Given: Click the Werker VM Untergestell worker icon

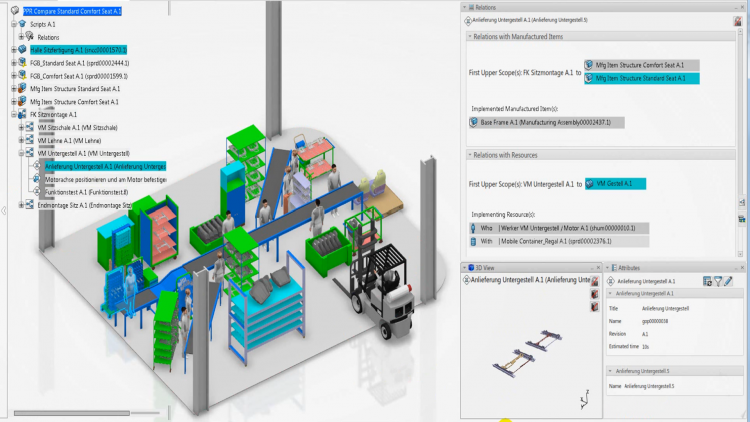Looking at the screenshot, I should click(474, 228).
